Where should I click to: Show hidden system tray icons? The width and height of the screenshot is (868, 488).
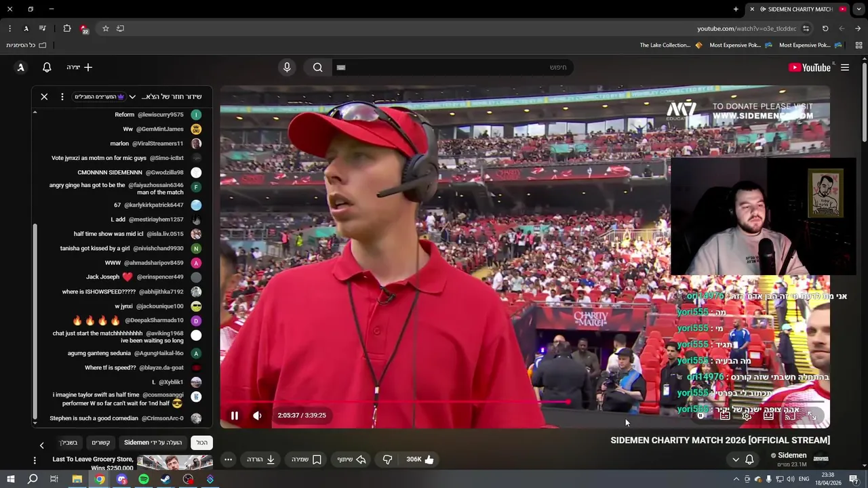coord(736,479)
